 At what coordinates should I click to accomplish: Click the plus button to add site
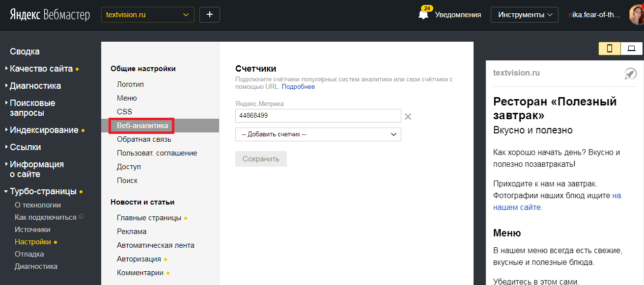(x=210, y=15)
